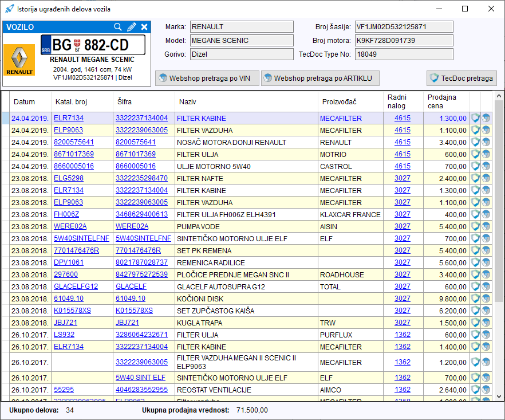
Task: Click the shield icon in the REMENICA RADILICE row
Action: 475,262
